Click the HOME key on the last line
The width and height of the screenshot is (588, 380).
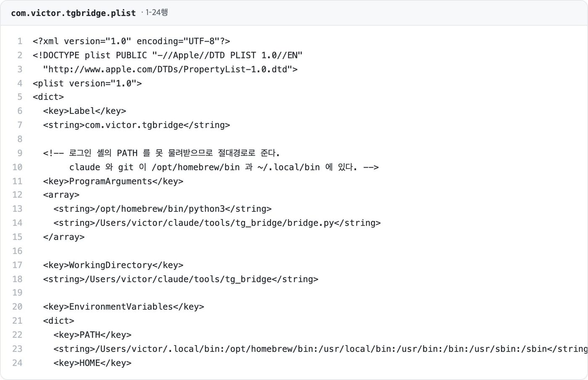92,363
